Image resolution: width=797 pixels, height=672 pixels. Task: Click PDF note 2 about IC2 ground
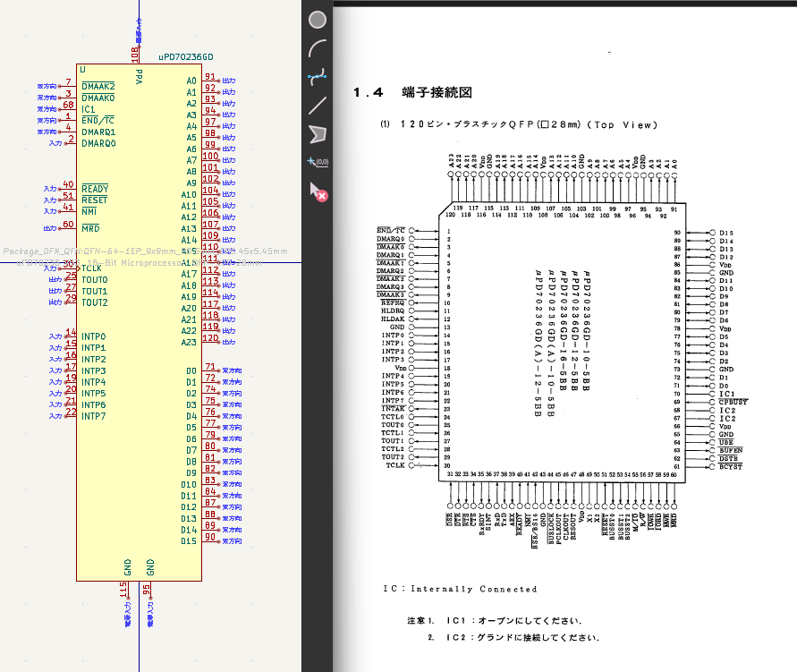click(x=513, y=637)
